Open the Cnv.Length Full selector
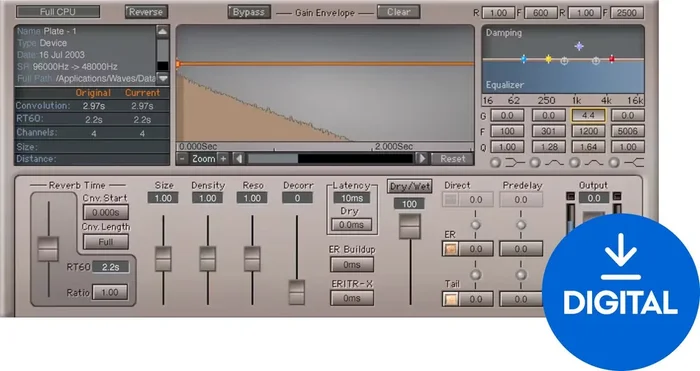 point(106,242)
